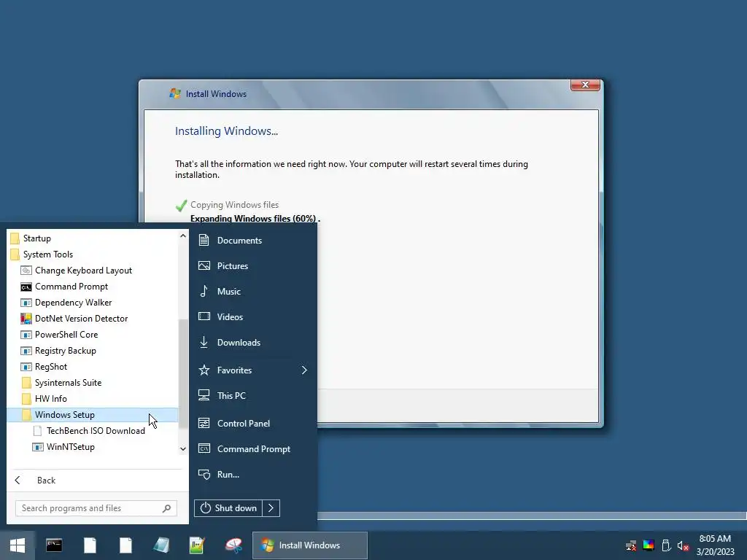Click the Search programs and files field
This screenshot has width=747, height=560.
point(96,508)
